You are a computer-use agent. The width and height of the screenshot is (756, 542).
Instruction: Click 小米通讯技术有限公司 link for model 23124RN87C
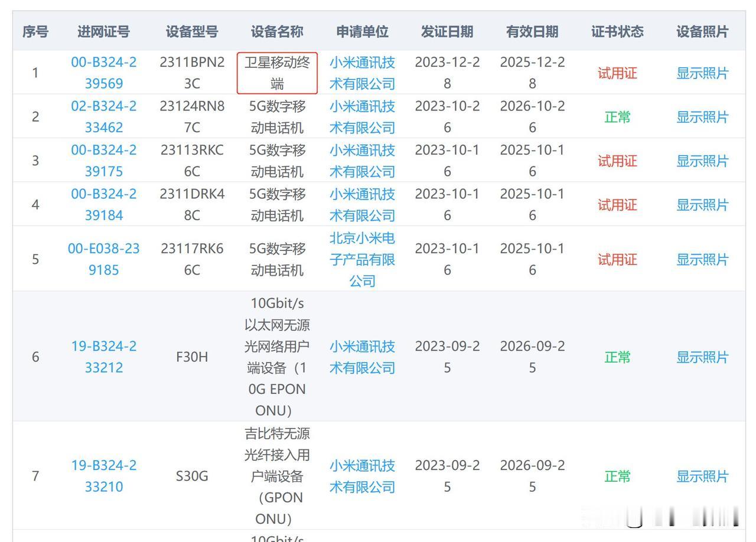pyautogui.click(x=362, y=117)
